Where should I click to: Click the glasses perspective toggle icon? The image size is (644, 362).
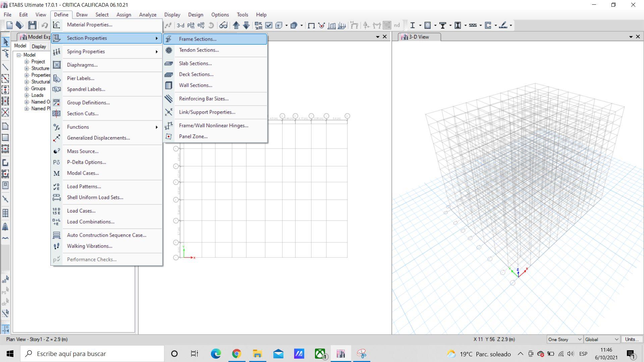click(x=223, y=25)
